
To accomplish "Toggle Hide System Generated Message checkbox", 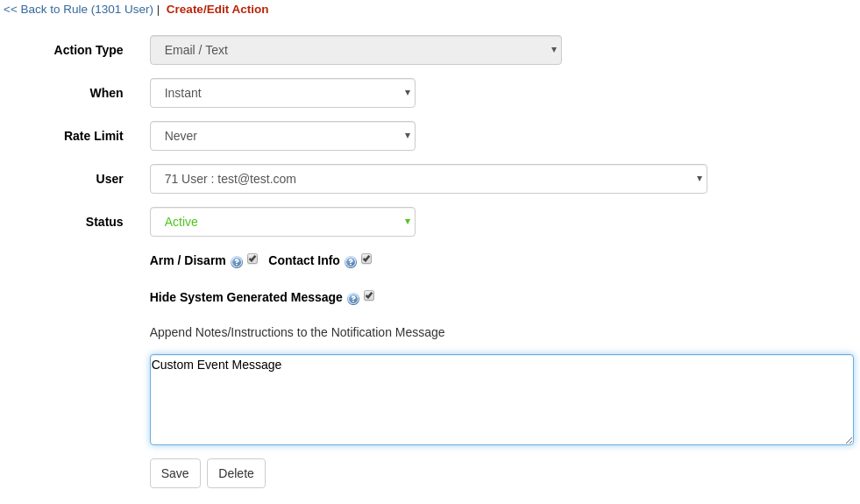I will point(369,295).
